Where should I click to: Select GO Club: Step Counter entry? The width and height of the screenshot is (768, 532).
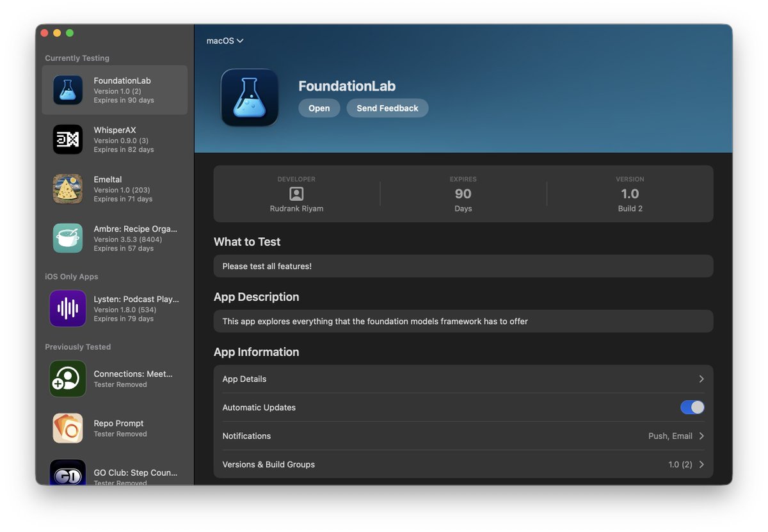click(x=115, y=472)
